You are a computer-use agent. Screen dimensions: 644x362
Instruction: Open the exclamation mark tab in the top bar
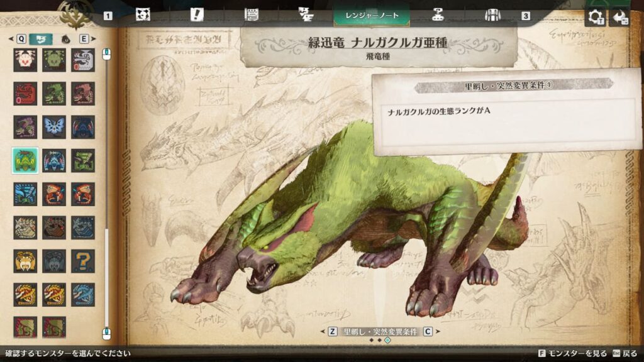pyautogui.click(x=197, y=15)
